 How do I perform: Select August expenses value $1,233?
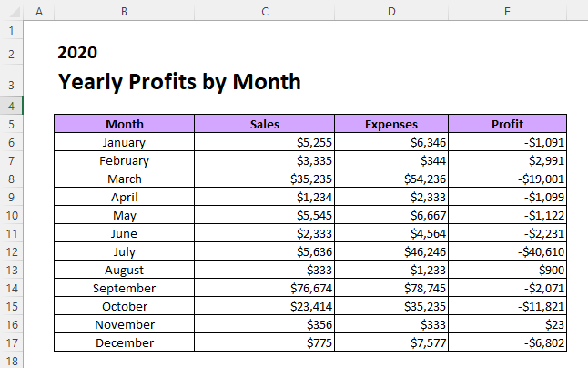point(391,270)
